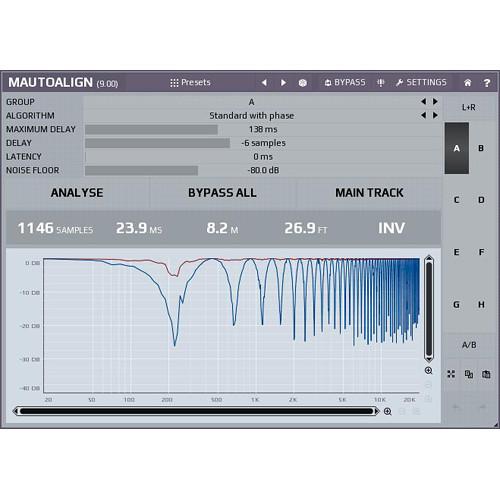500x500 pixels.
Task: Click the BYPASS ALL button
Action: 222,193
